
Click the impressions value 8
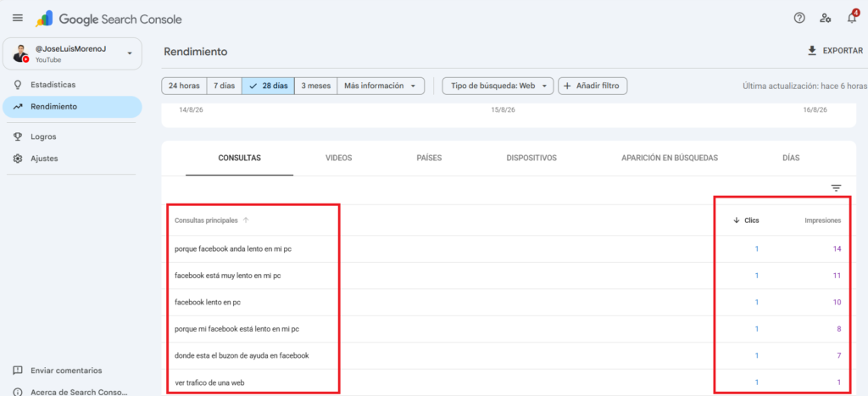839,329
